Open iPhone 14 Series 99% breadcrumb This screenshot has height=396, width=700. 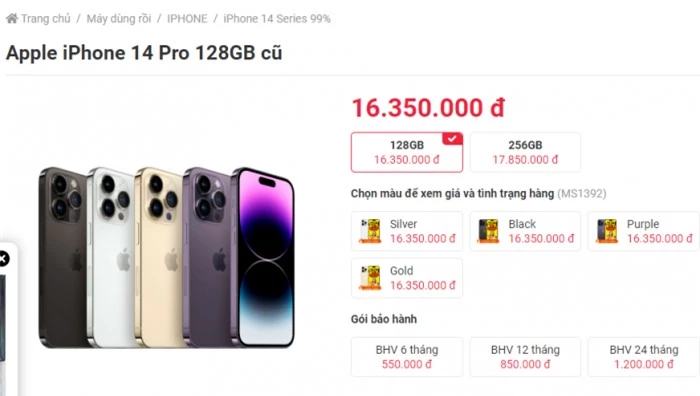[x=277, y=19]
